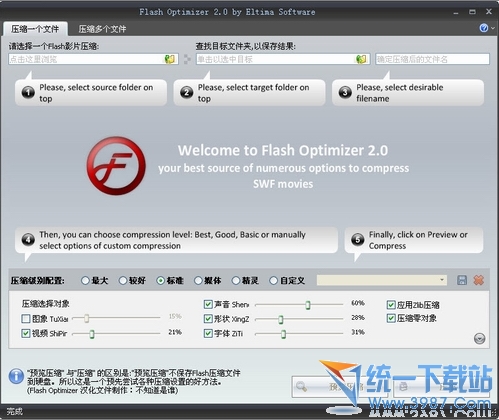Image resolution: width=499 pixels, height=420 pixels.
Task: Switch to the 压缩一个文件 tab
Action: pyautogui.click(x=35, y=29)
